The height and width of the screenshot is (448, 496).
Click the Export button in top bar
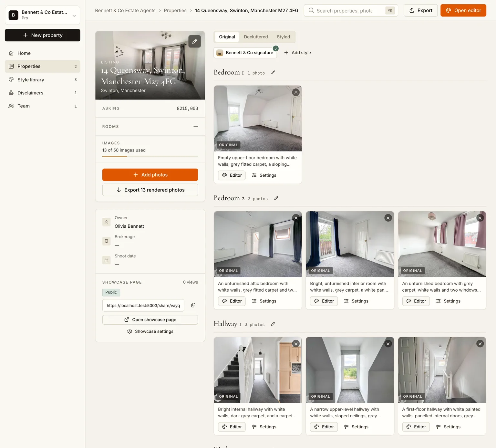click(420, 10)
